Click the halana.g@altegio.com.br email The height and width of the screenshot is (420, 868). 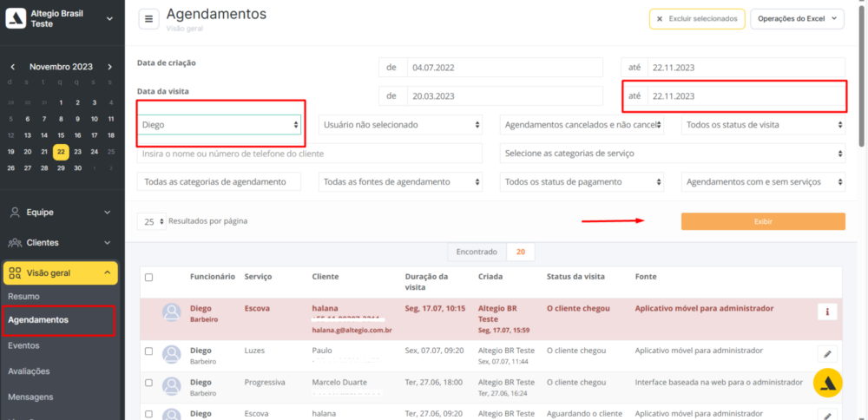point(352,331)
